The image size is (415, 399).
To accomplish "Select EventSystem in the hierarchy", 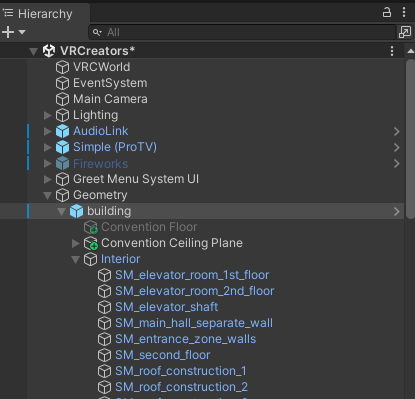I will 110,83.
